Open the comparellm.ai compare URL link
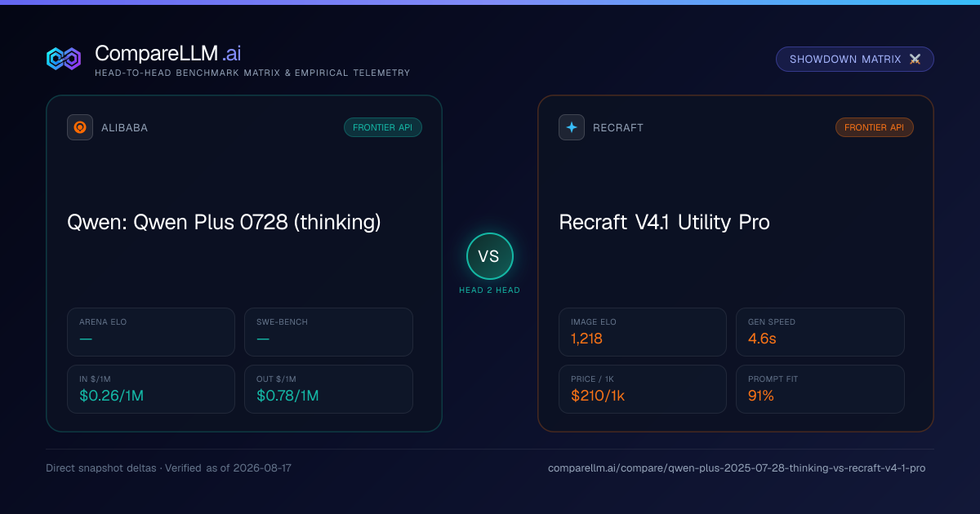980x514 pixels. click(x=737, y=468)
